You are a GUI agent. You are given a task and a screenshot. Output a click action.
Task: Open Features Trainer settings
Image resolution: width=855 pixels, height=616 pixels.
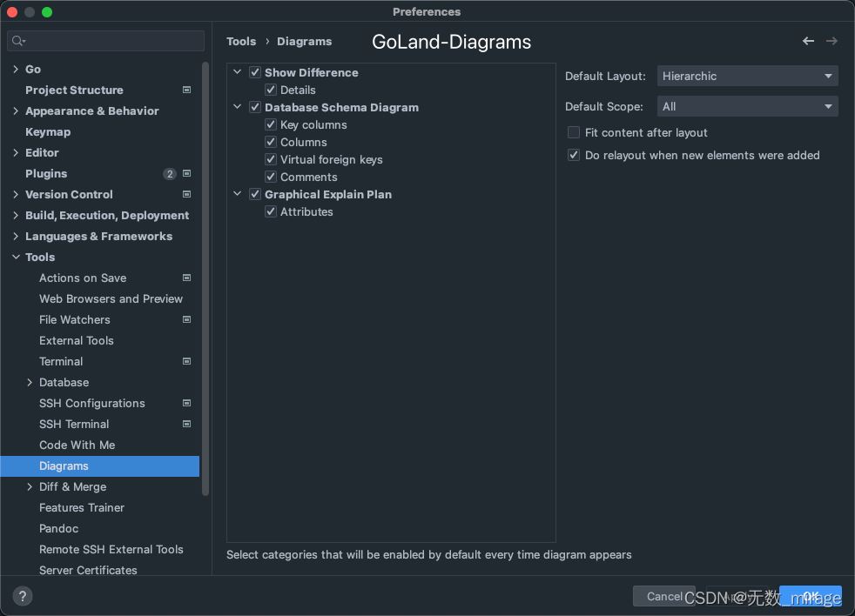click(82, 507)
